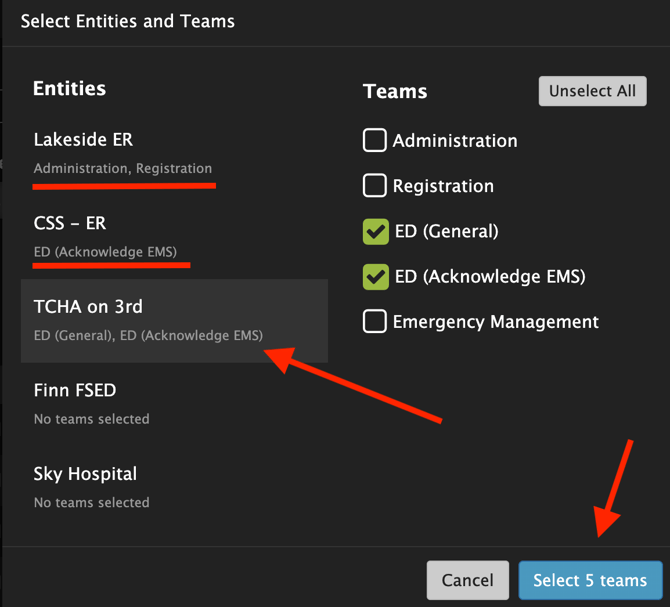Uncheck the ED (Acknowledge EMS) checkbox

(x=375, y=277)
